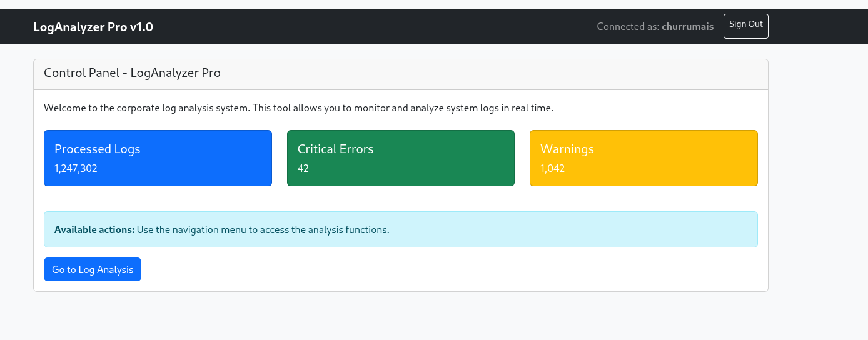Click the LogAnalyzer Pro v1.0 brand title
Screen dimensions: 868x340
coord(93,27)
